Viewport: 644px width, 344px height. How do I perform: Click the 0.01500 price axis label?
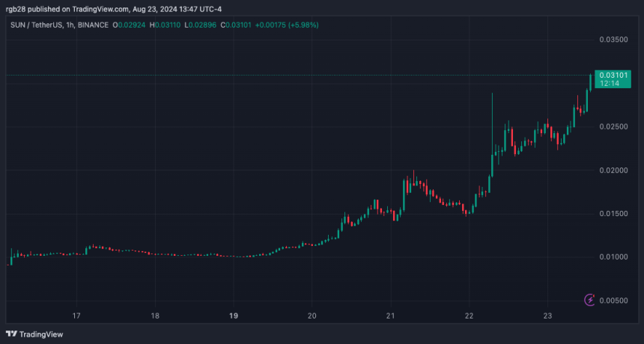click(x=616, y=214)
